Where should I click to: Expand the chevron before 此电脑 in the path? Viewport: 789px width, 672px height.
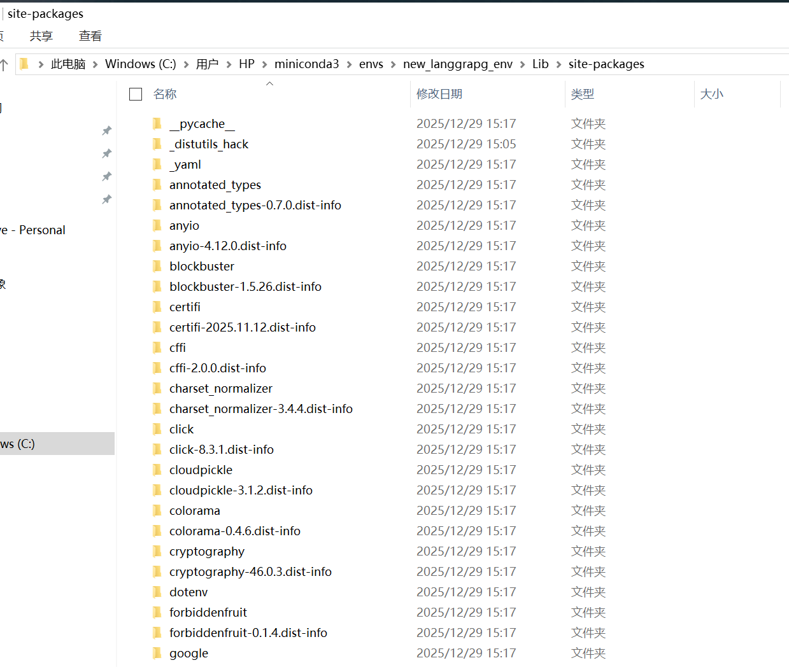pyautogui.click(x=41, y=64)
